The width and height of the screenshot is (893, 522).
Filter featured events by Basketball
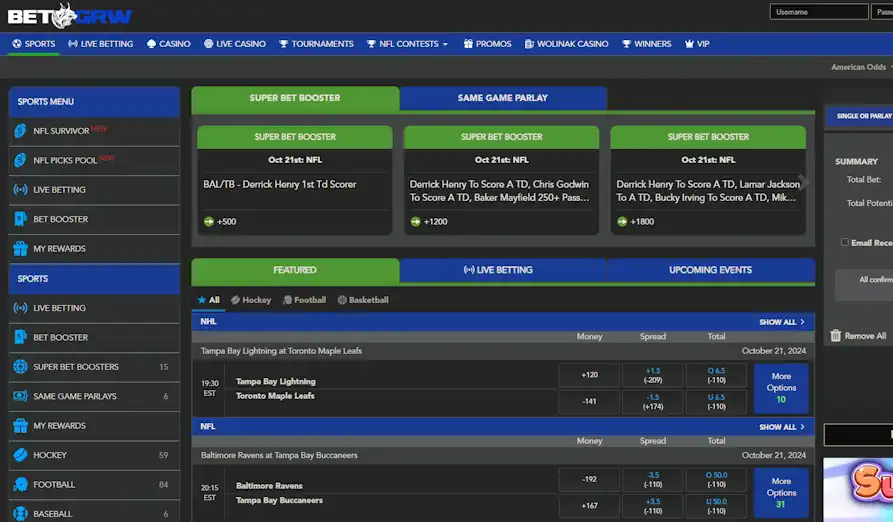363,300
